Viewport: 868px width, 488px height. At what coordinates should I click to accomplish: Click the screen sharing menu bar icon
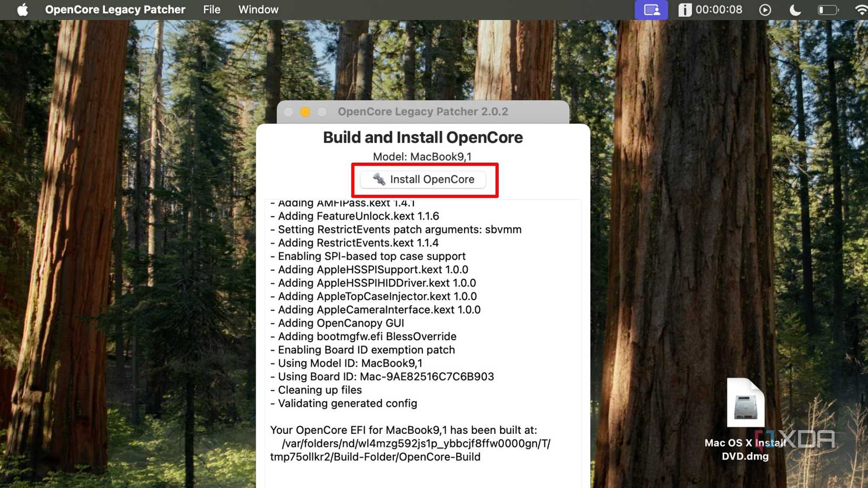coord(651,10)
